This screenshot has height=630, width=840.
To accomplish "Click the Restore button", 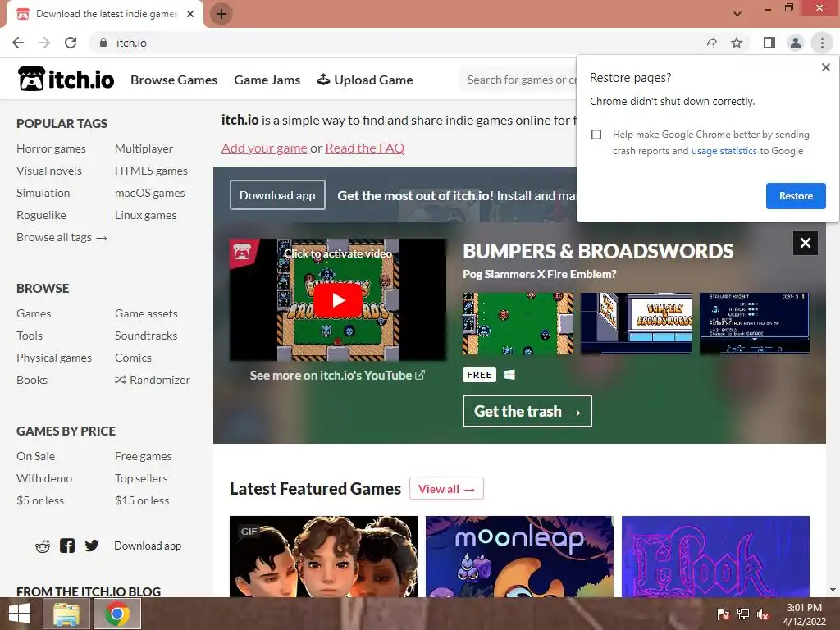I will (x=796, y=196).
